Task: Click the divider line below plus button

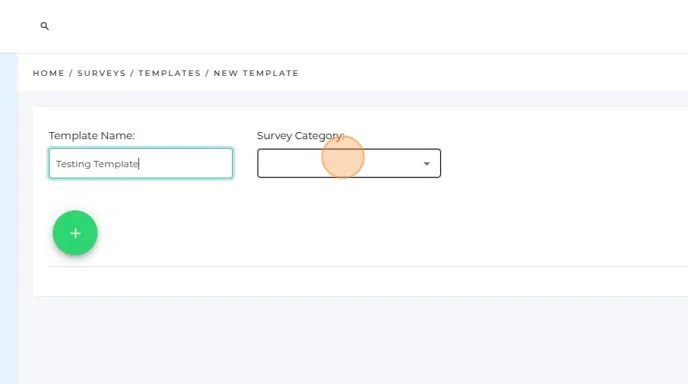Action: (368, 266)
